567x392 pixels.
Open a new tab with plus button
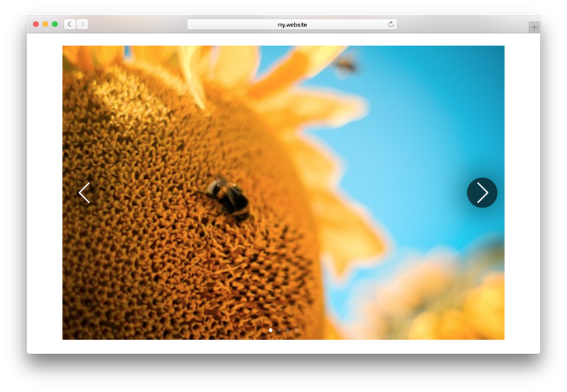(534, 27)
